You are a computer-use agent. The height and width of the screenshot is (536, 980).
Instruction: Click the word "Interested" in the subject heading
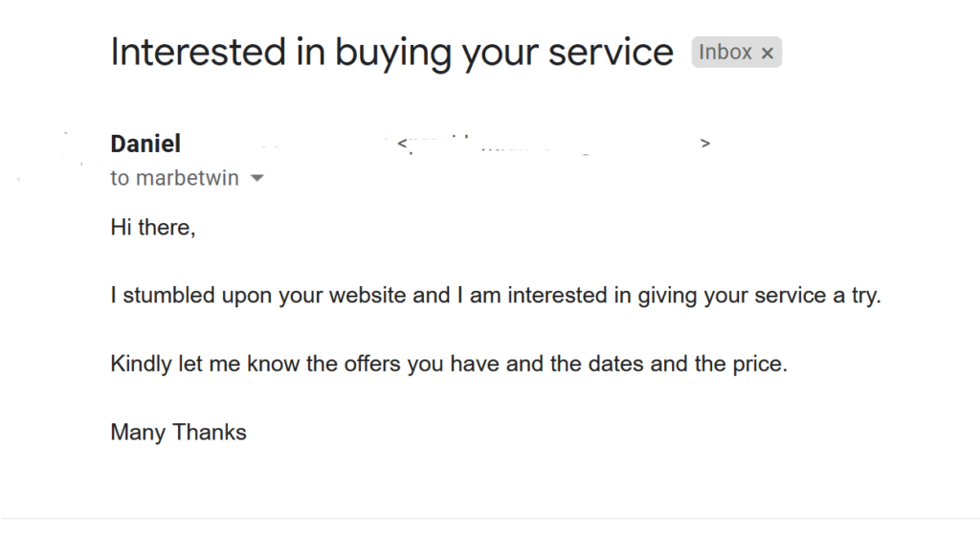coord(198,52)
